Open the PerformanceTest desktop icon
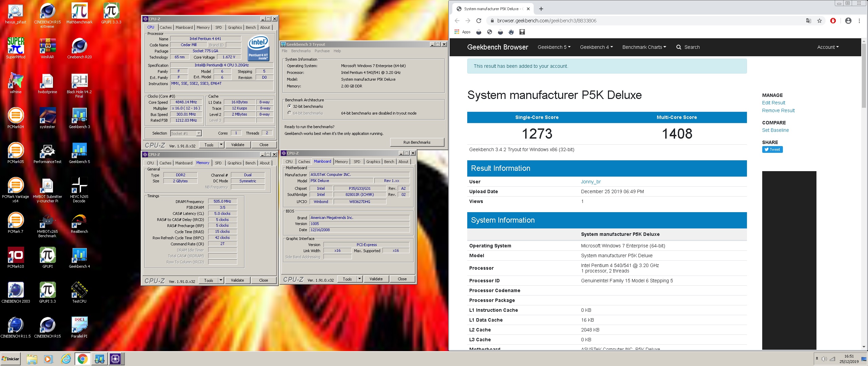 (47, 153)
